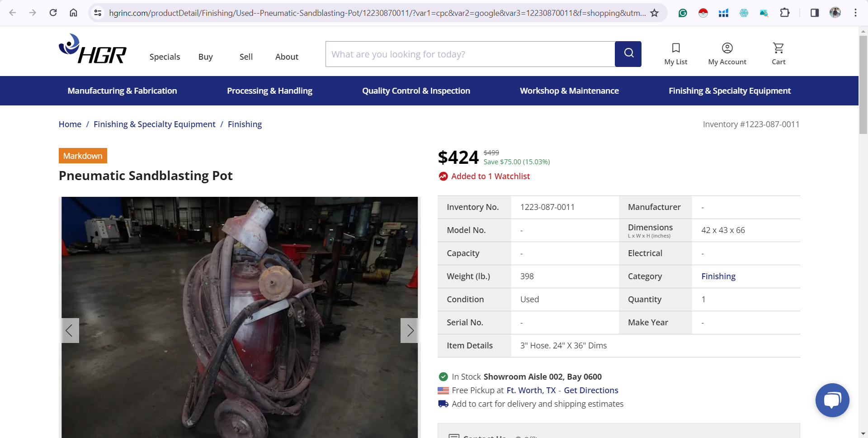Go back in browser history
868x438 pixels.
click(x=13, y=13)
